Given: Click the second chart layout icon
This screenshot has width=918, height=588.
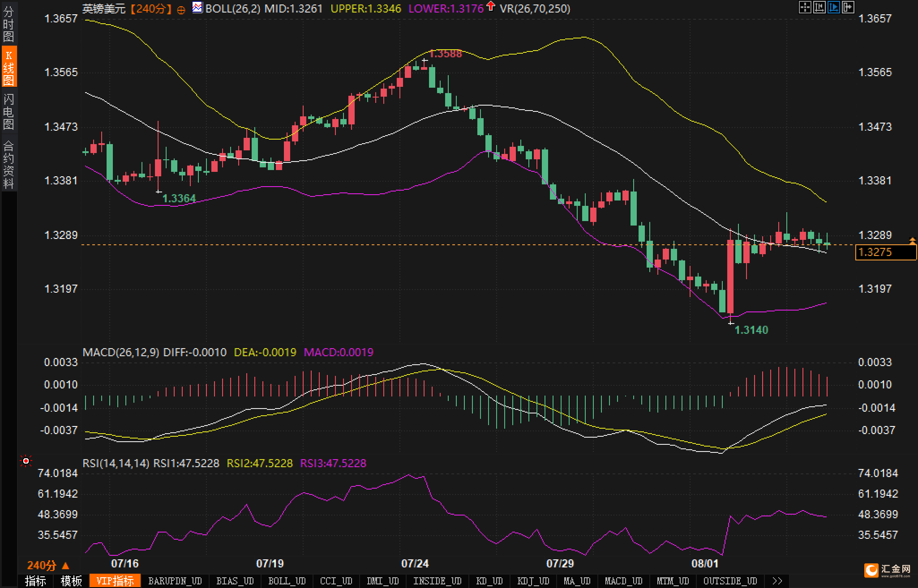Looking at the screenshot, I should pos(819,7).
